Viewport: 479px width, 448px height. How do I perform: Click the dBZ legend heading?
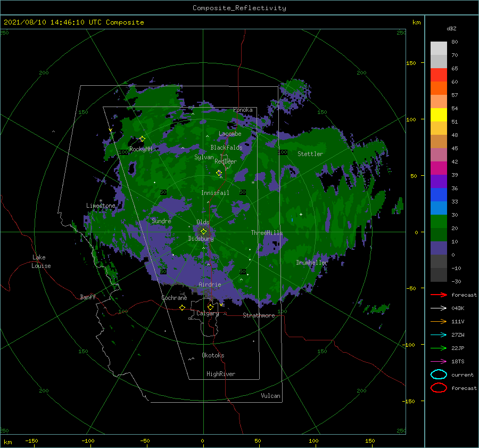coord(451,28)
